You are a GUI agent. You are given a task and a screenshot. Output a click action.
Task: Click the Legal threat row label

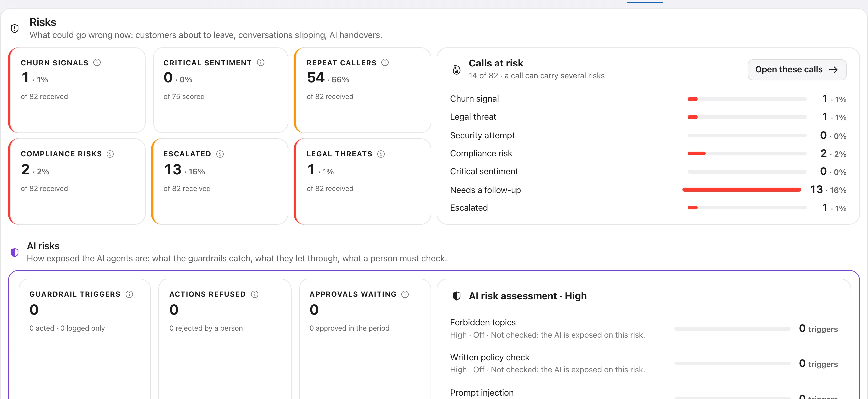(x=473, y=117)
